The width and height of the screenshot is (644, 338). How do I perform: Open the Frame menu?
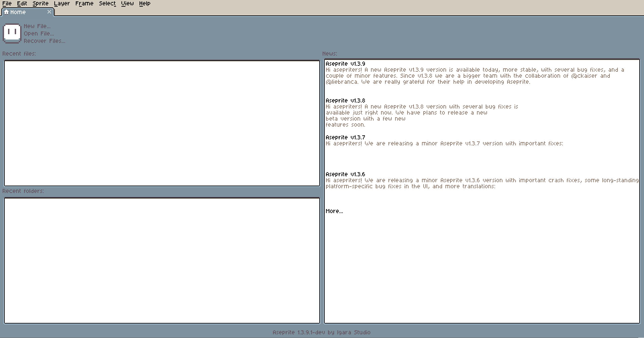click(84, 3)
